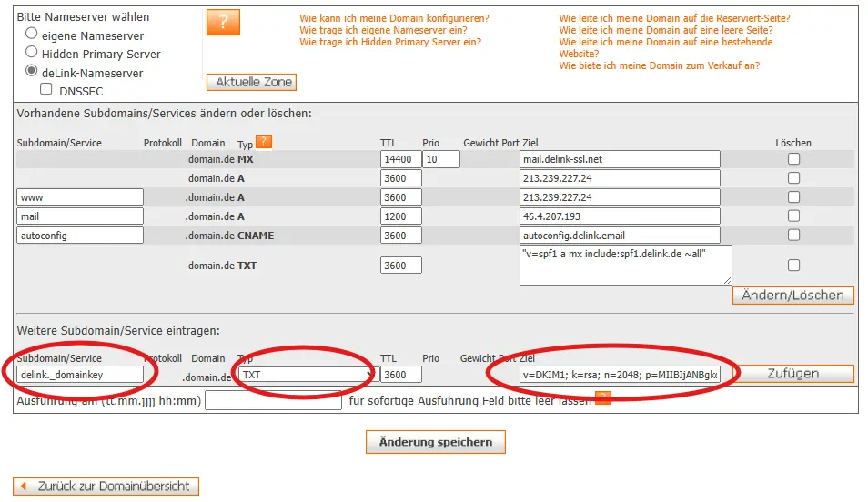Open the help icon next to Typ header
868x502 pixels.
pos(264,142)
